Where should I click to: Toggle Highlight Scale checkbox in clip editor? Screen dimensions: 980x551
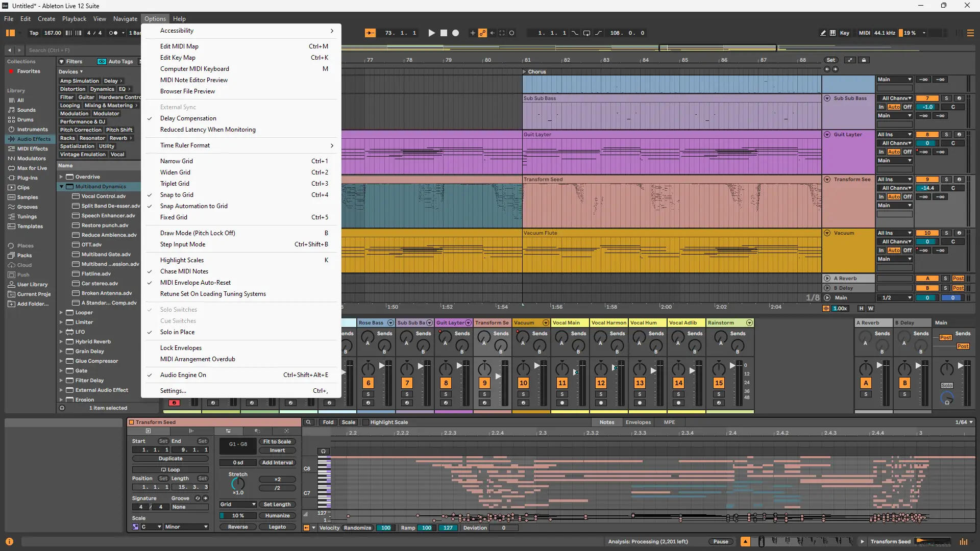point(365,422)
